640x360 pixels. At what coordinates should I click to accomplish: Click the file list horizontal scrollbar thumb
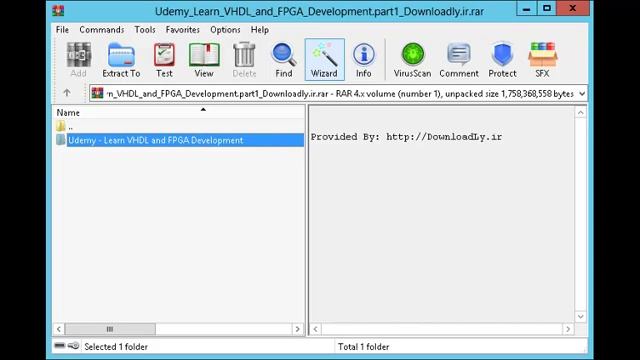(x=110, y=329)
